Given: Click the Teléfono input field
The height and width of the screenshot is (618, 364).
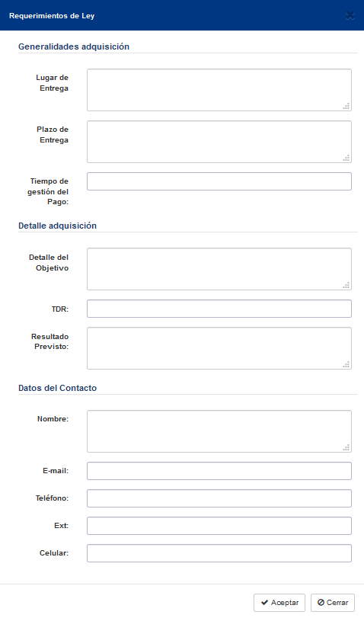Looking at the screenshot, I should pos(219,498).
